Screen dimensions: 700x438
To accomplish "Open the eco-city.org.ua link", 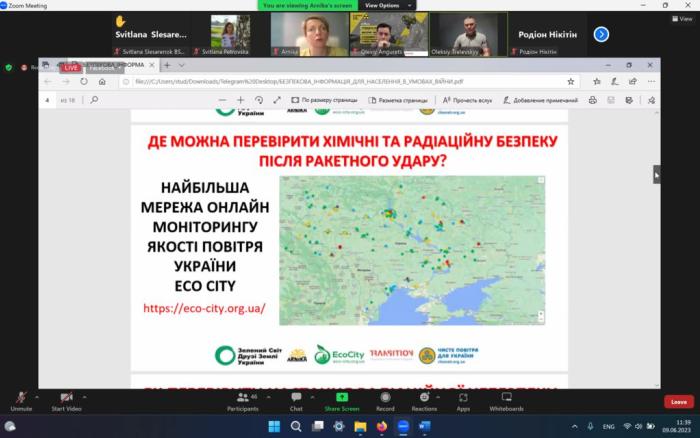I will (x=204, y=308).
